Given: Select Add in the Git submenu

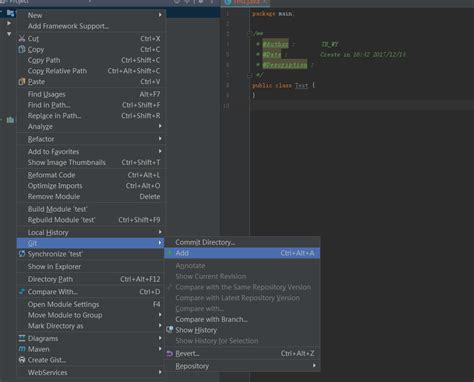Looking at the screenshot, I should [x=242, y=253].
